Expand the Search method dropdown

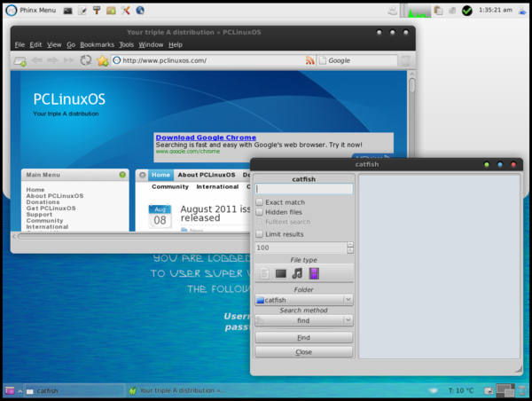click(304, 320)
